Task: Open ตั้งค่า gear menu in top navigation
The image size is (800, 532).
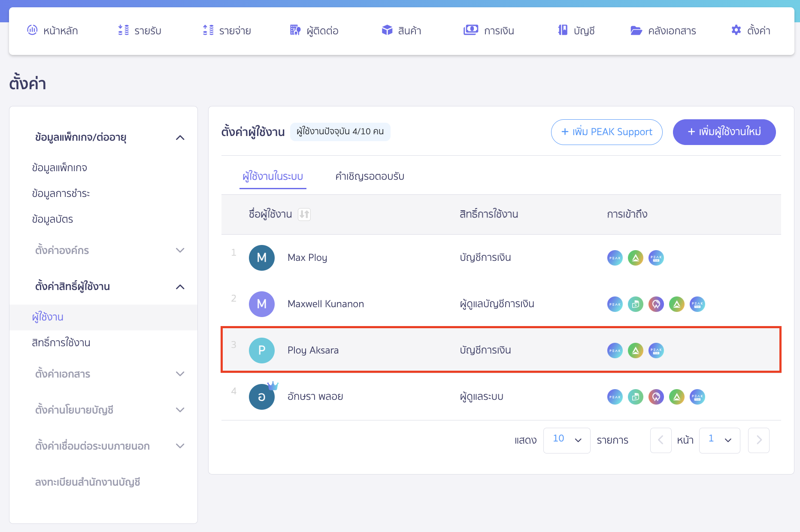Action: point(751,30)
